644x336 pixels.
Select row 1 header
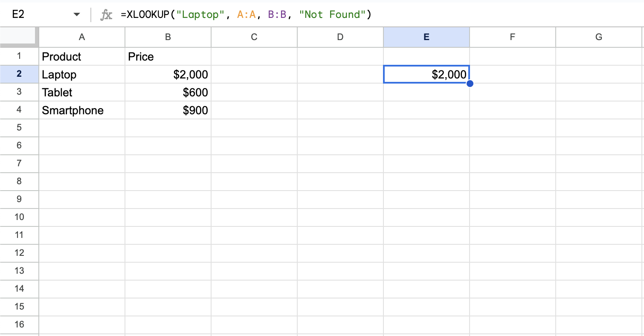(19, 56)
